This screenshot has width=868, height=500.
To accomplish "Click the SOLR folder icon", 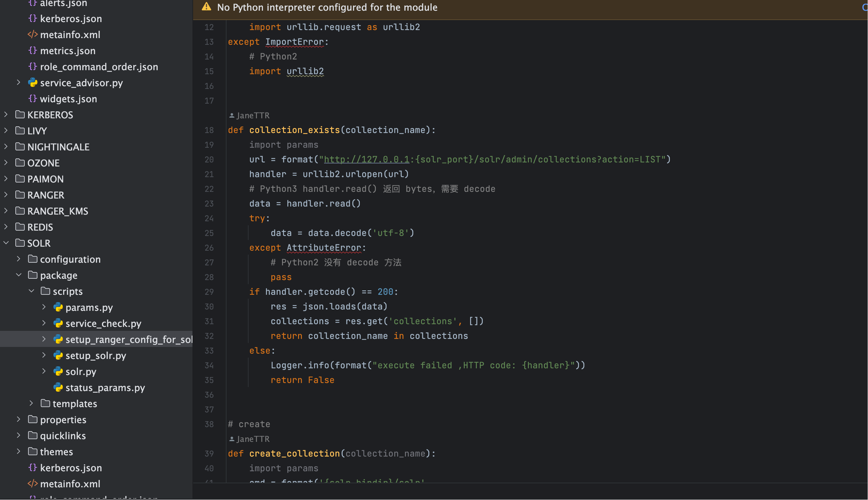I will (20, 243).
